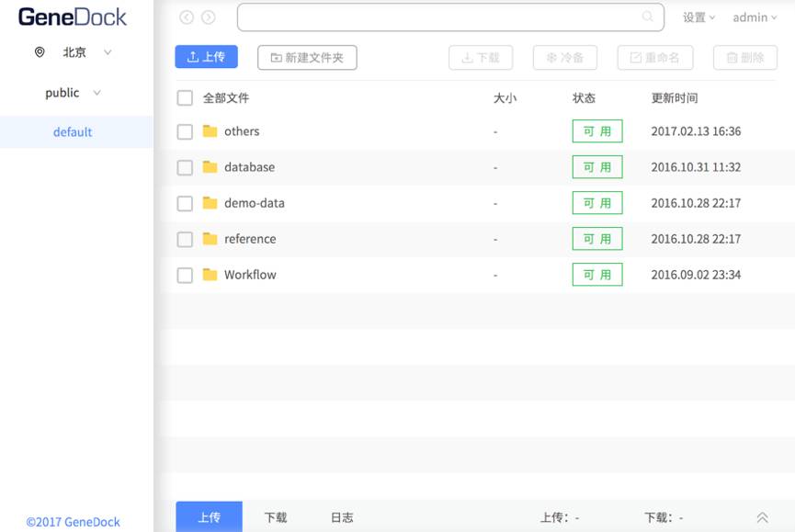Check the select all files checkbox
Screen dimensions: 795x532
pos(185,98)
